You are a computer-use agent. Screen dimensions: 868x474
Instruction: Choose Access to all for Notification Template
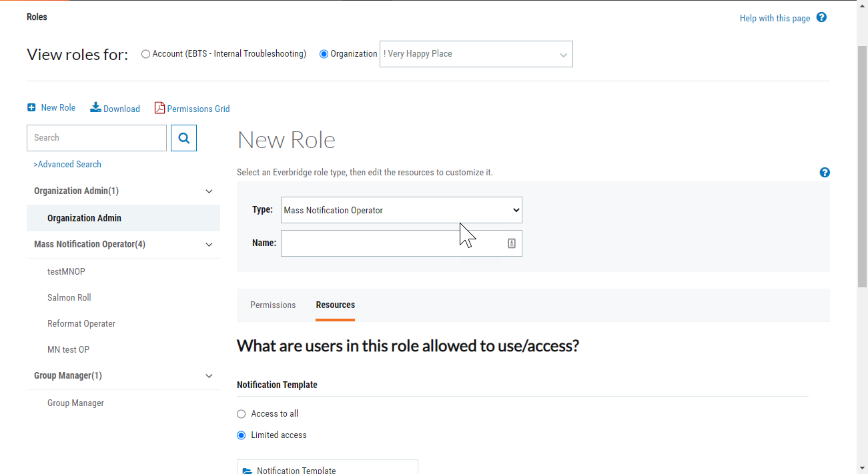tap(242, 414)
